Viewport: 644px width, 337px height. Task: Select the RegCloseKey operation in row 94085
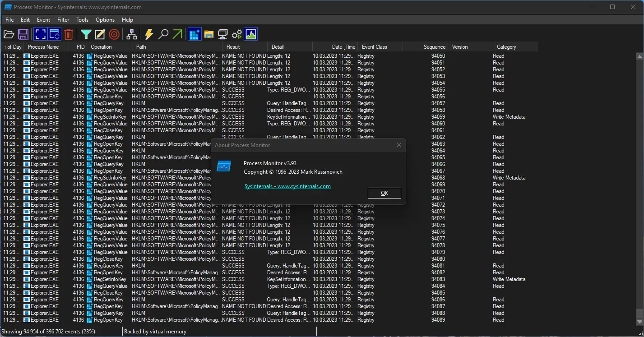coord(108,293)
